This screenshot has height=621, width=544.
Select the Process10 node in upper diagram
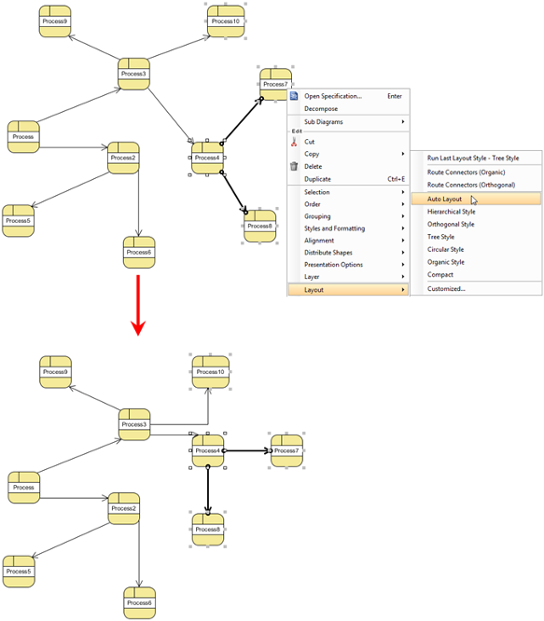point(226,21)
